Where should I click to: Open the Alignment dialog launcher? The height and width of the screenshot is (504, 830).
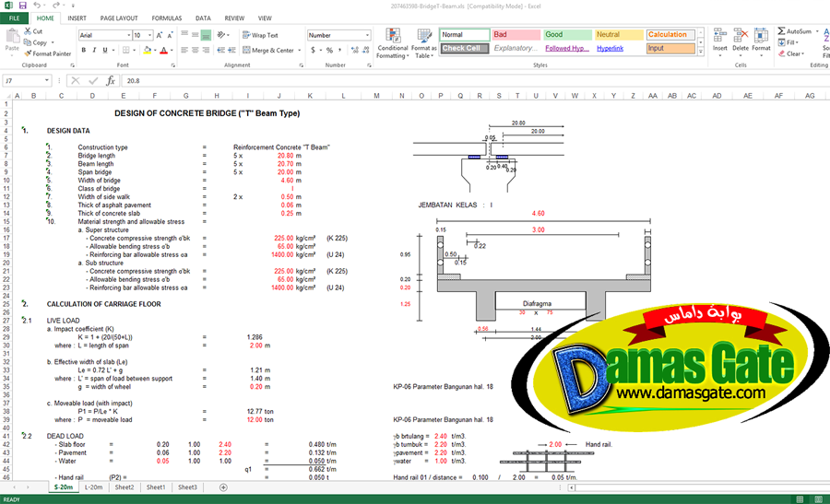click(302, 65)
